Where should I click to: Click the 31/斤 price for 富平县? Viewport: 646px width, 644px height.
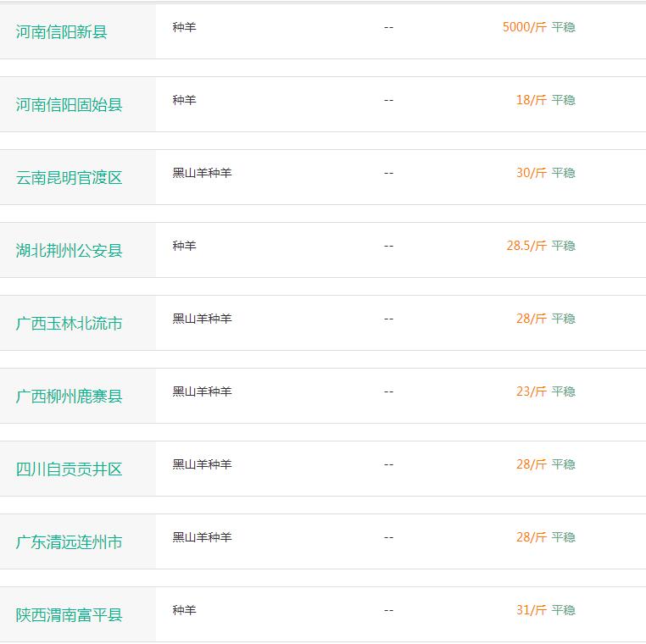tap(532, 610)
